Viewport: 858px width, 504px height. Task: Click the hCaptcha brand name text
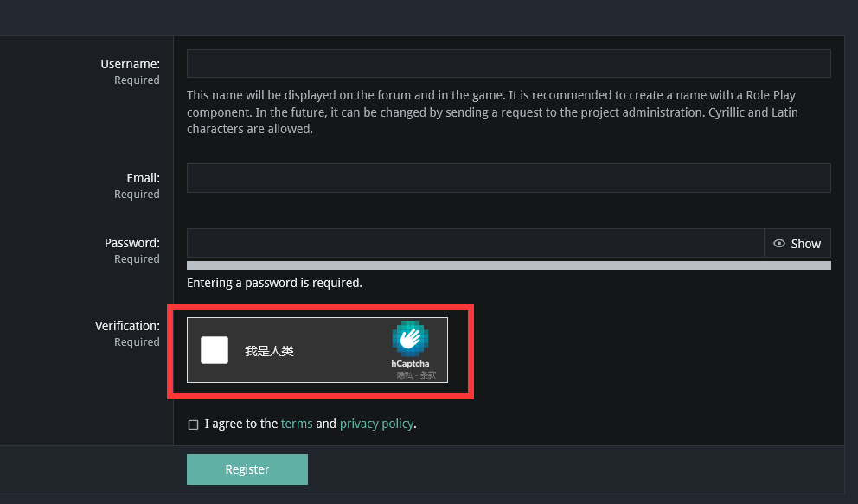(x=410, y=363)
